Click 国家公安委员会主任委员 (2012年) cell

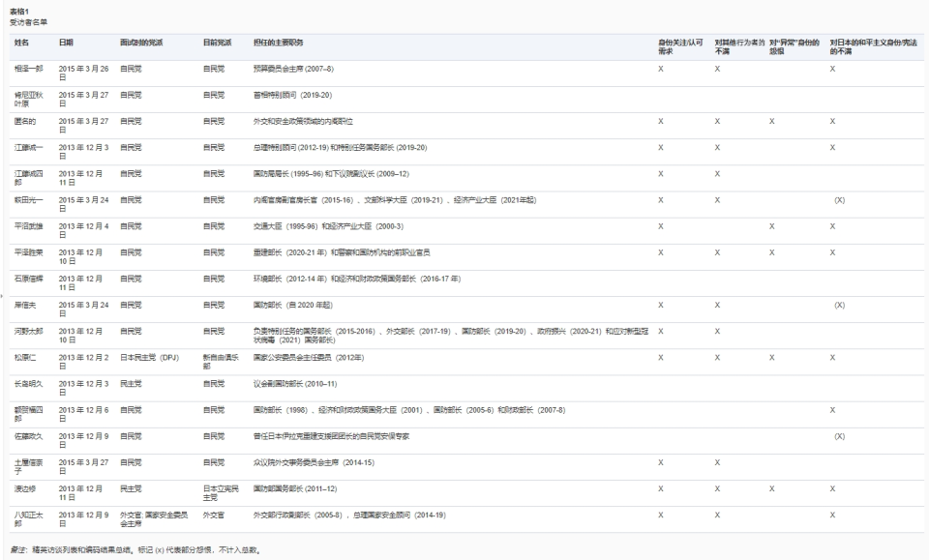pyautogui.click(x=309, y=358)
